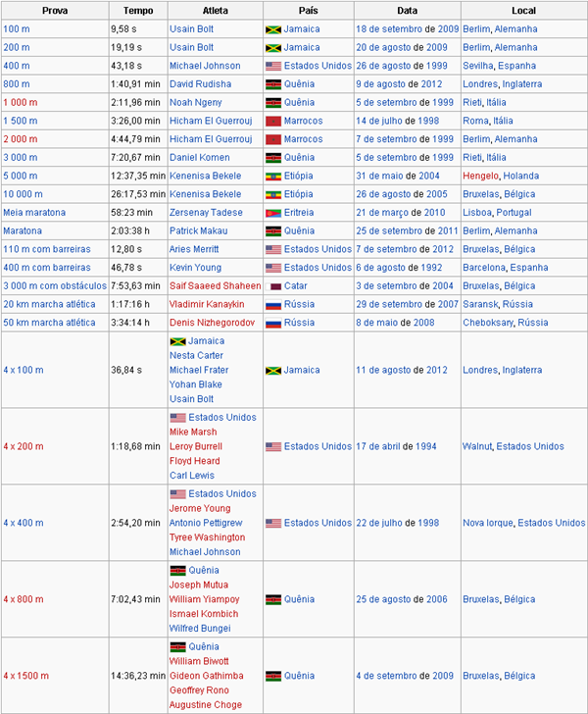Click the United States flag in the 400 m row
Viewport: 588px width, 714px height.
pyautogui.click(x=273, y=66)
